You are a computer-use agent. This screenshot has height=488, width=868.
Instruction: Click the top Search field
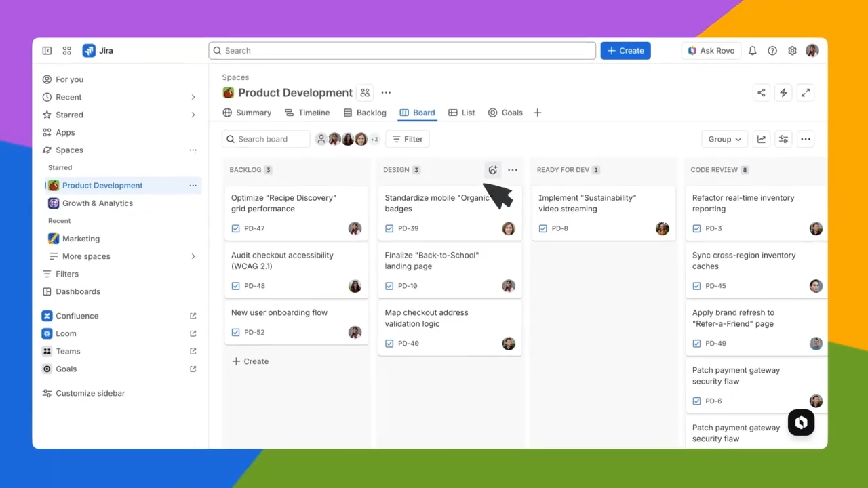pos(402,51)
